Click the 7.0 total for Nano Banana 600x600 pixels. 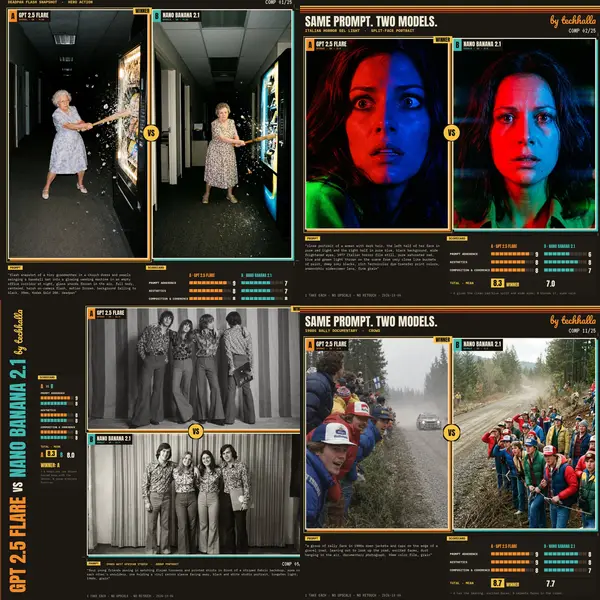click(550, 284)
